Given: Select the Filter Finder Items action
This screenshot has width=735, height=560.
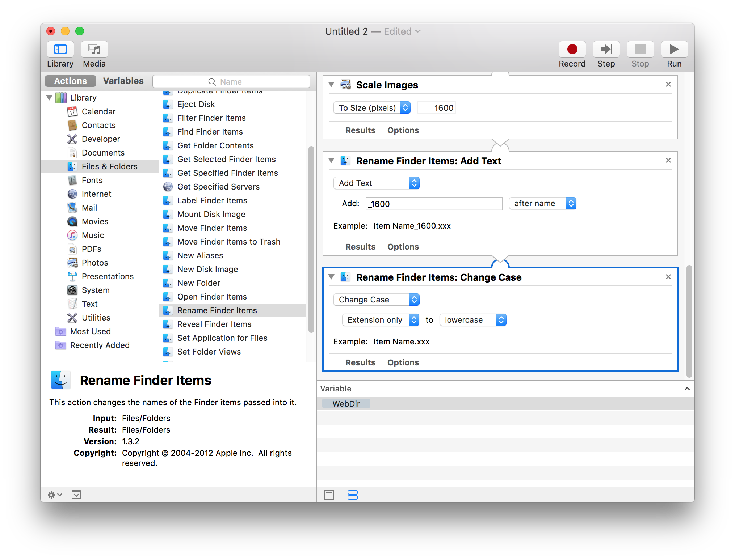Looking at the screenshot, I should tap(232, 118).
